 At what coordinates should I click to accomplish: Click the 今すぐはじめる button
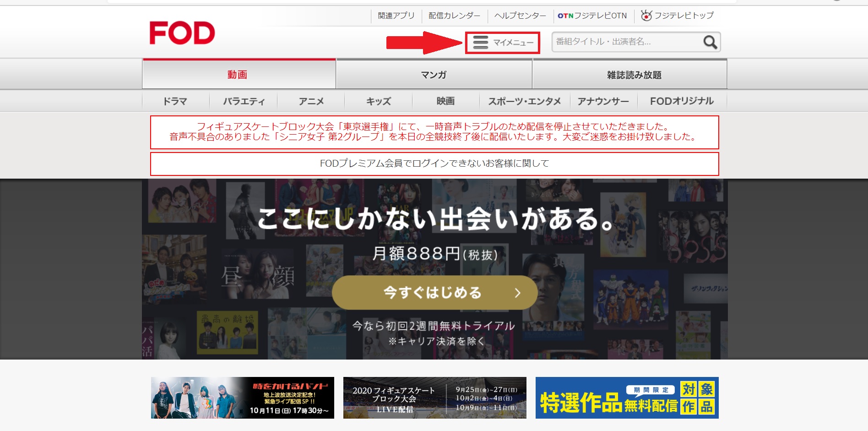click(x=434, y=293)
